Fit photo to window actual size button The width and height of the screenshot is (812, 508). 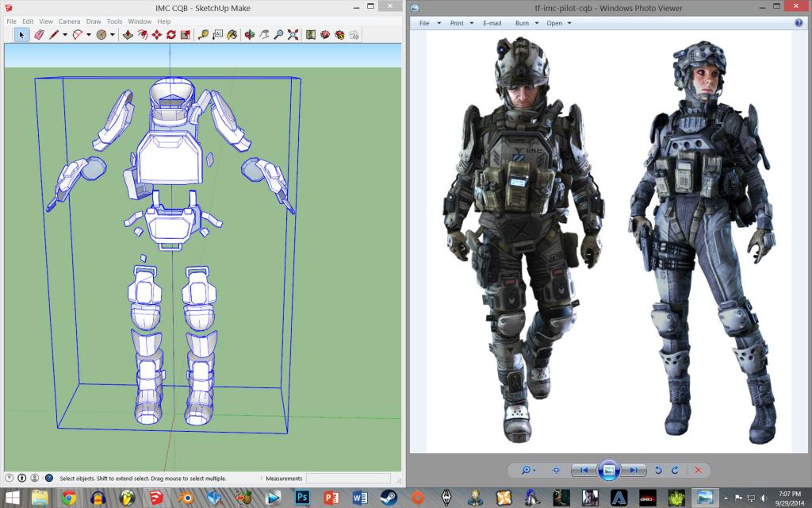pyautogui.click(x=556, y=470)
